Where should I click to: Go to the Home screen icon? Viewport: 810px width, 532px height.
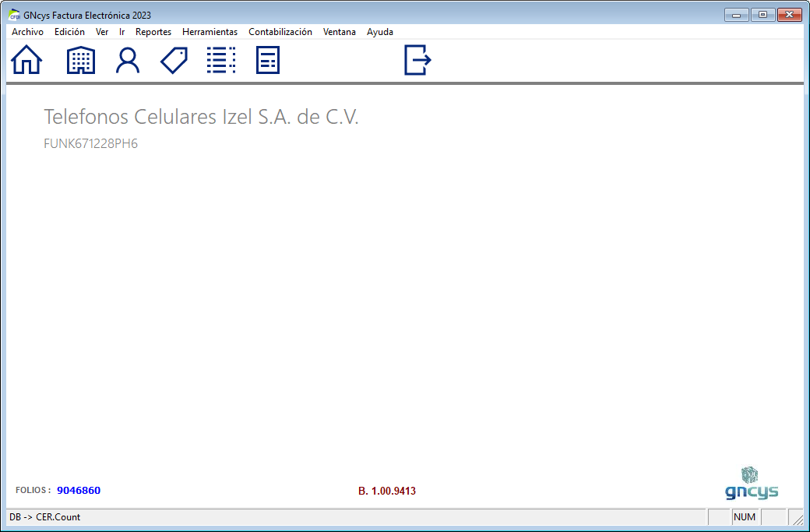26,60
